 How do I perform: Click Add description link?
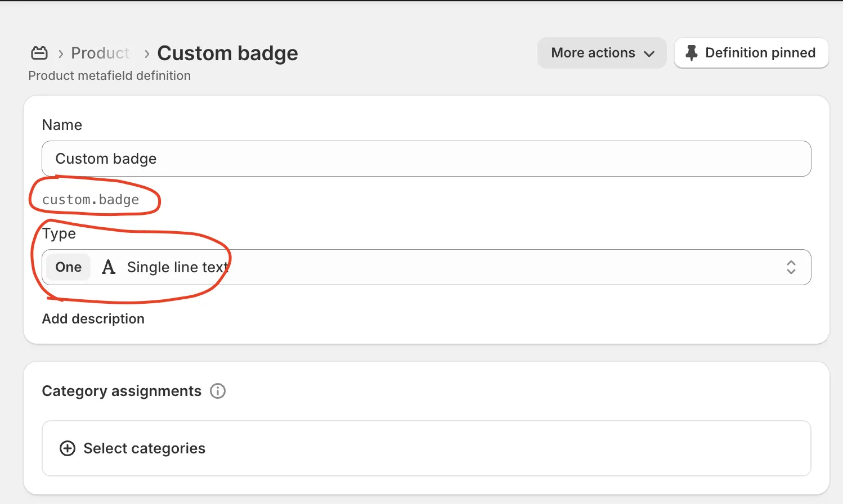[x=93, y=319]
